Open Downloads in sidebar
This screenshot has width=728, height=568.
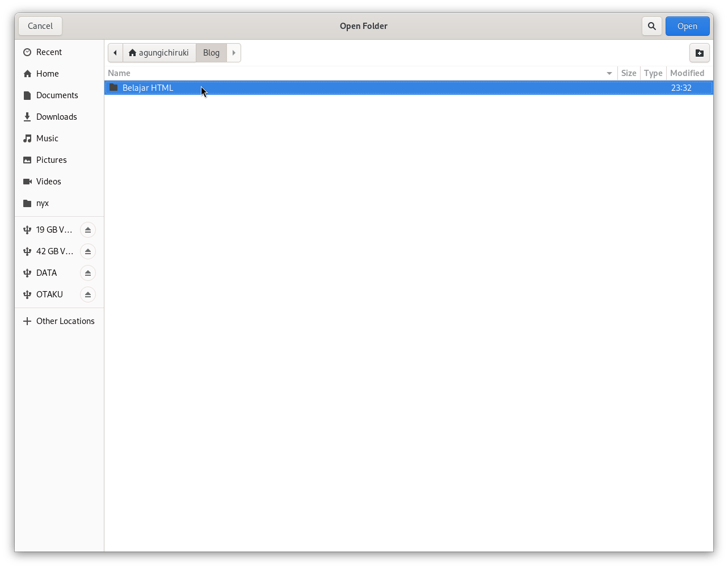pyautogui.click(x=59, y=117)
